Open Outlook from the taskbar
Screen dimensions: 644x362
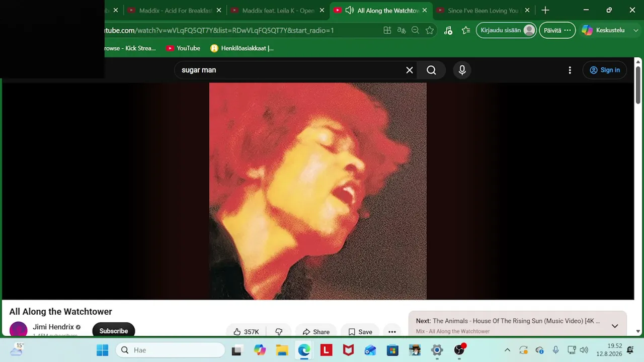coord(370,350)
